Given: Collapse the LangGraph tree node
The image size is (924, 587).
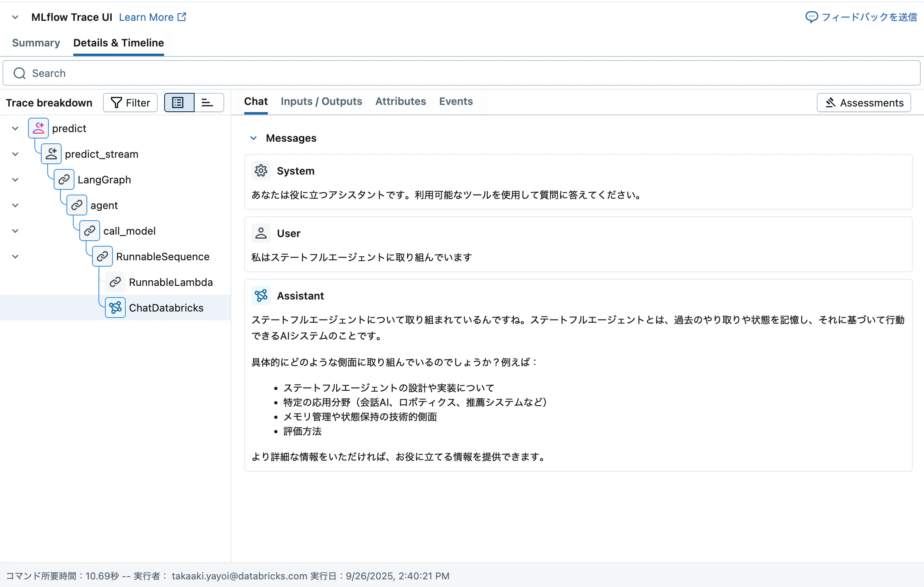Looking at the screenshot, I should tap(15, 180).
